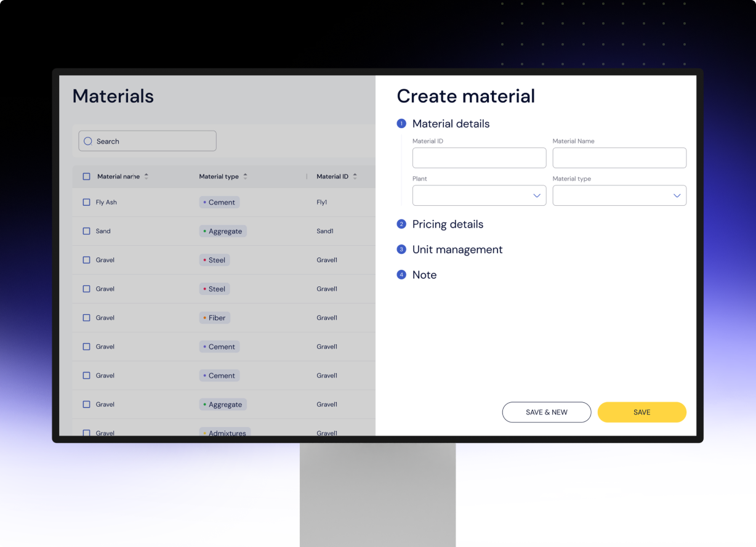756x547 pixels.
Task: Open the Note section
Action: [424, 275]
